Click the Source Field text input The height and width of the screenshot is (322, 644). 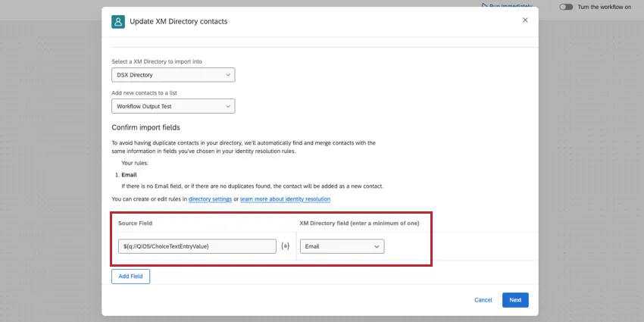click(197, 246)
